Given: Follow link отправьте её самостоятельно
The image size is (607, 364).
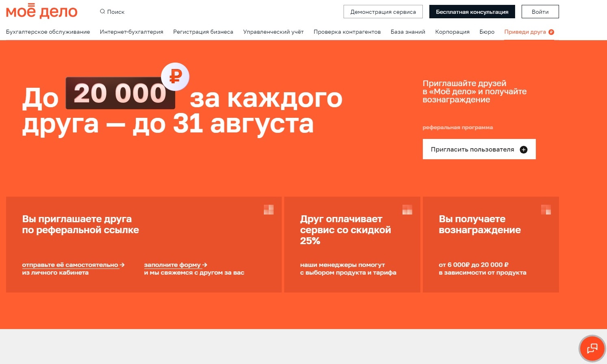Looking at the screenshot, I should click(73, 265).
